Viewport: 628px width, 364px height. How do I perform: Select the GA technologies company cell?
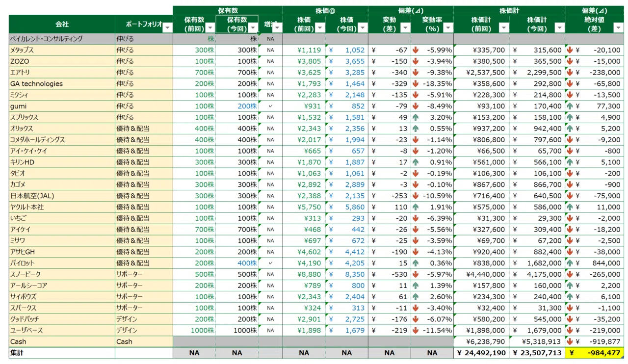click(x=62, y=83)
